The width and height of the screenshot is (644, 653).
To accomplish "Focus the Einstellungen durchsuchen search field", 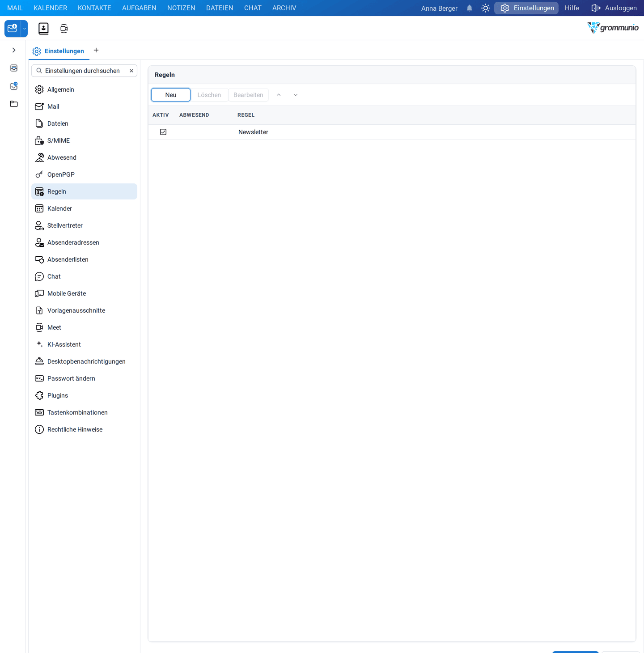I will coord(84,71).
